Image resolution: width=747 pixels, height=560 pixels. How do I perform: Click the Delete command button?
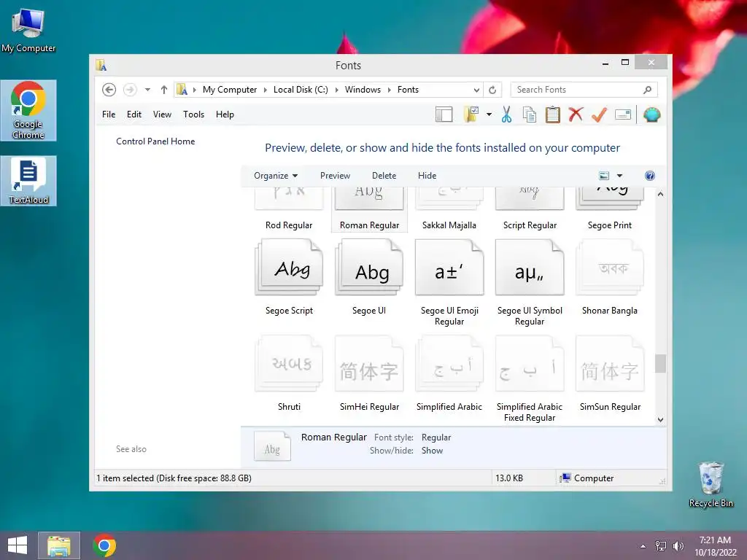point(384,176)
